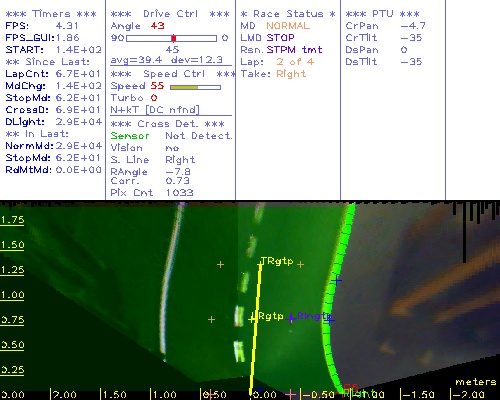Click the Sensor label in Cross Det.

tap(130, 136)
